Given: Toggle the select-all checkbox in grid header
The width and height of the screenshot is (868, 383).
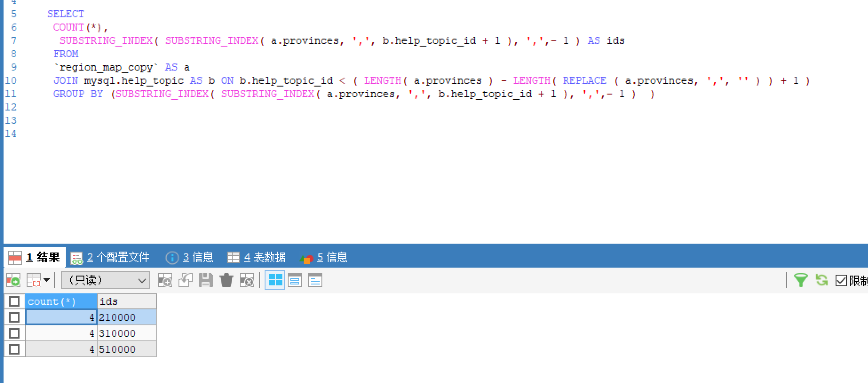Looking at the screenshot, I should (14, 301).
